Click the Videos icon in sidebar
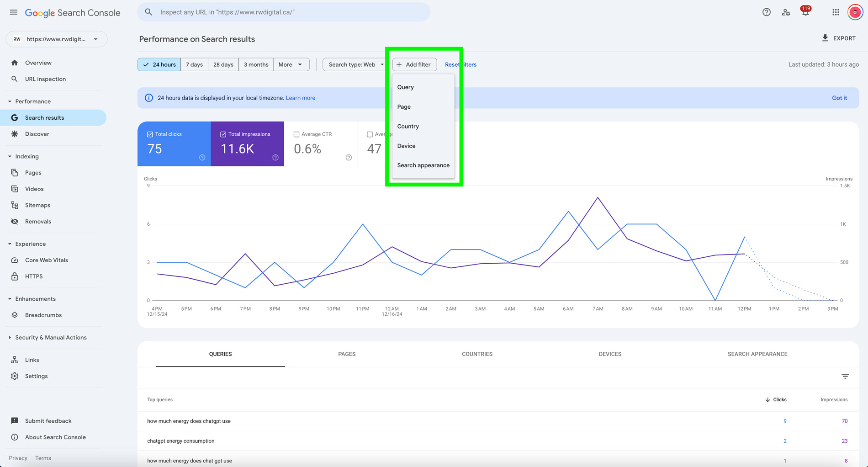Image resolution: width=868 pixels, height=467 pixels. [15, 189]
